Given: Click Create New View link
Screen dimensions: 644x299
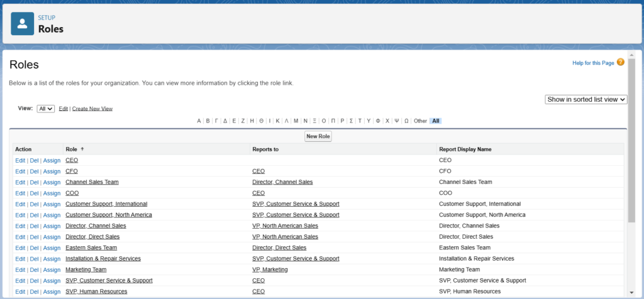Looking at the screenshot, I should coord(92,109).
